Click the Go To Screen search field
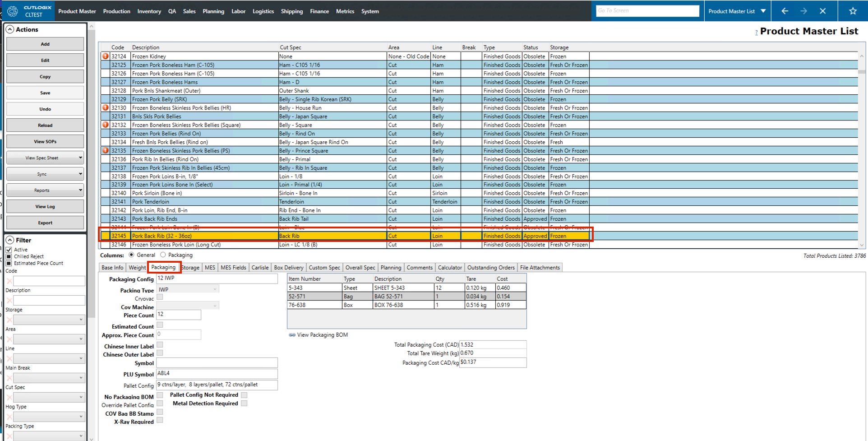Image resolution: width=868 pixels, height=441 pixels. point(647,11)
